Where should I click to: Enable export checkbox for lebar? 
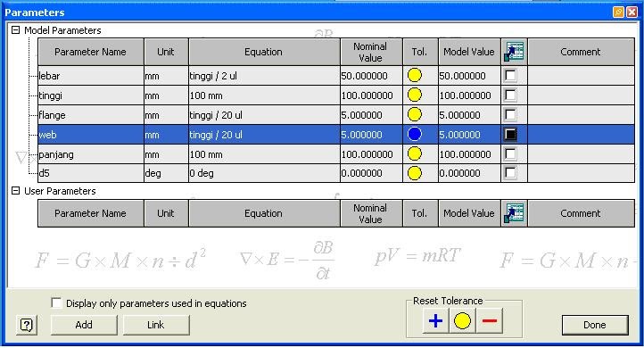pos(510,76)
